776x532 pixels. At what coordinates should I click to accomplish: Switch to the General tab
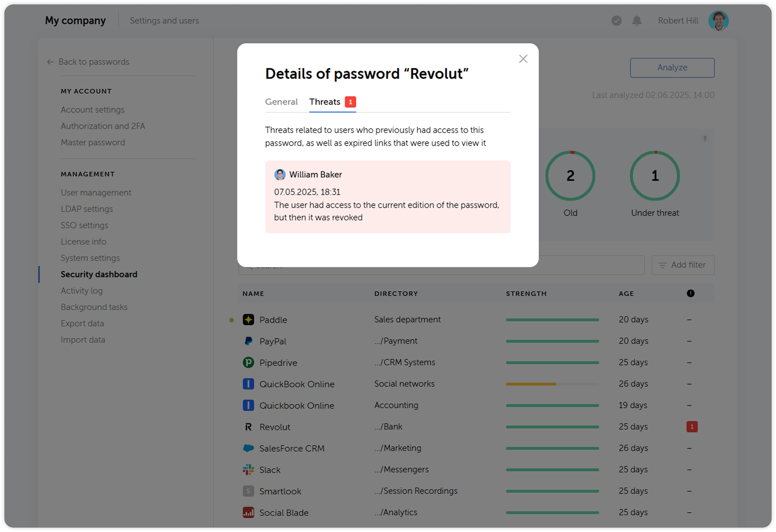(281, 102)
